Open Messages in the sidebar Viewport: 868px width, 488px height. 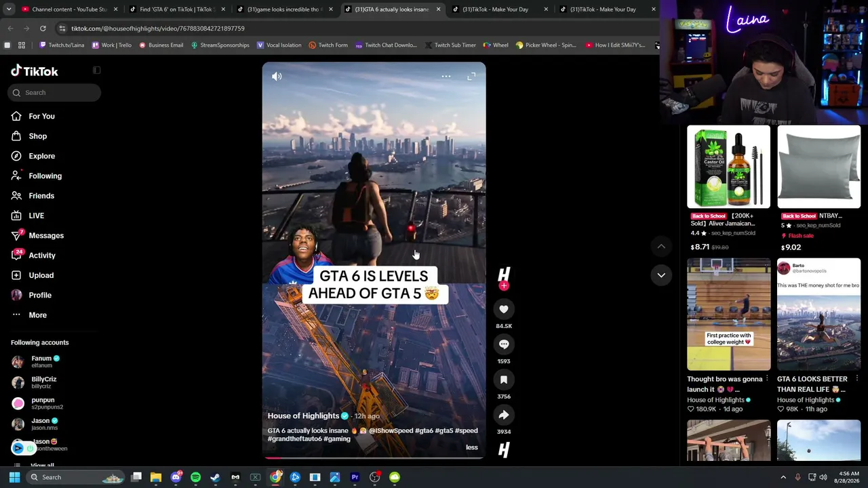pyautogui.click(x=45, y=236)
